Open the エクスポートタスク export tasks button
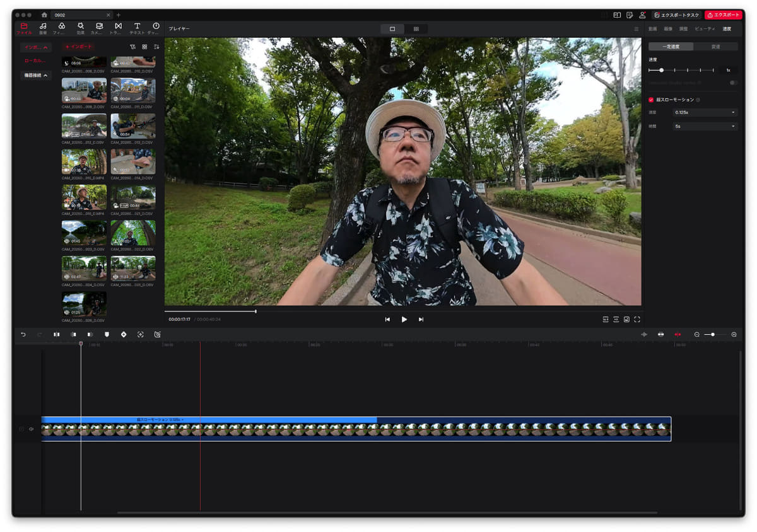Screen dimensions: 757x532 click(x=676, y=14)
